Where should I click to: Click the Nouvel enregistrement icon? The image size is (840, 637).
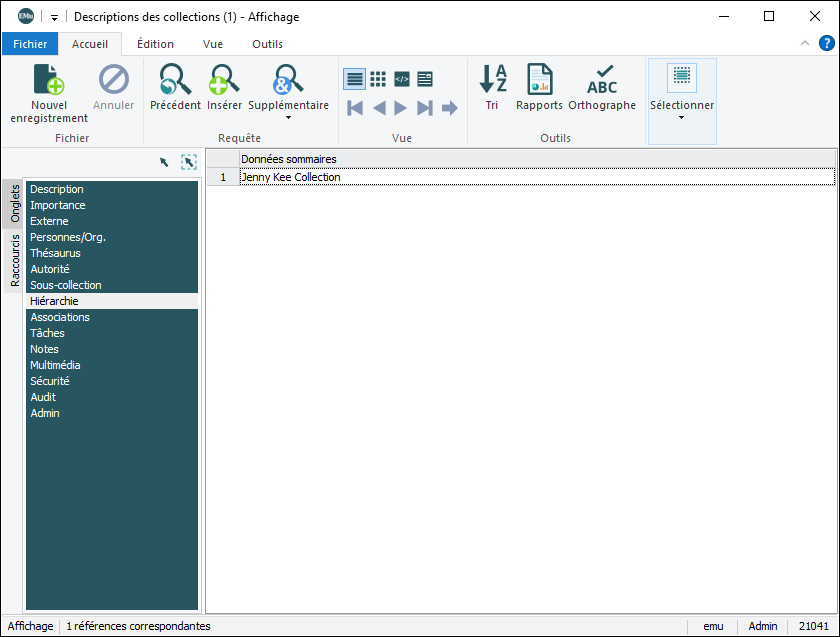coord(49,80)
